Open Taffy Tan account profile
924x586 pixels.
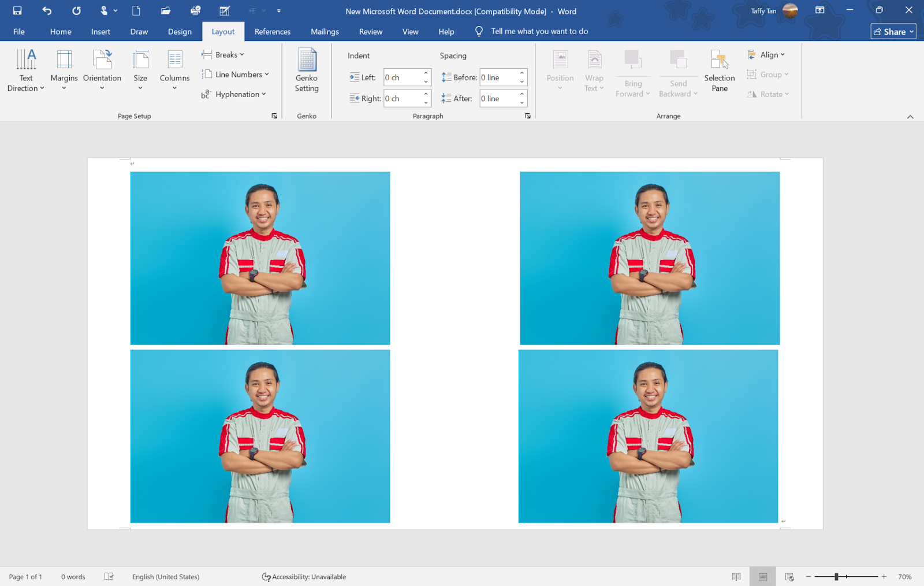point(774,10)
